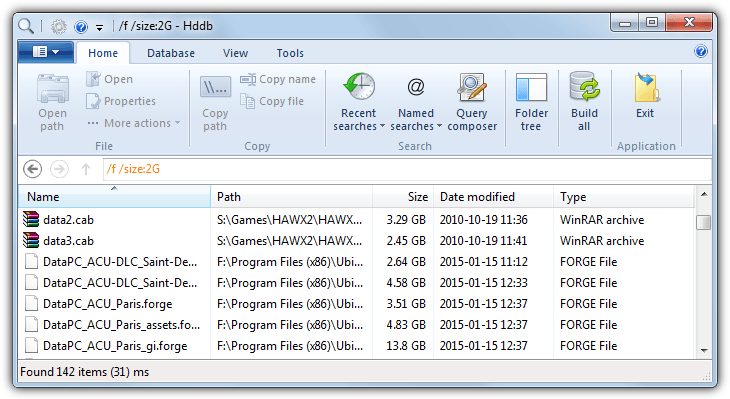Viewport: 730px width, 399px height.
Task: Click the ribbon help icon at far right
Action: click(701, 51)
